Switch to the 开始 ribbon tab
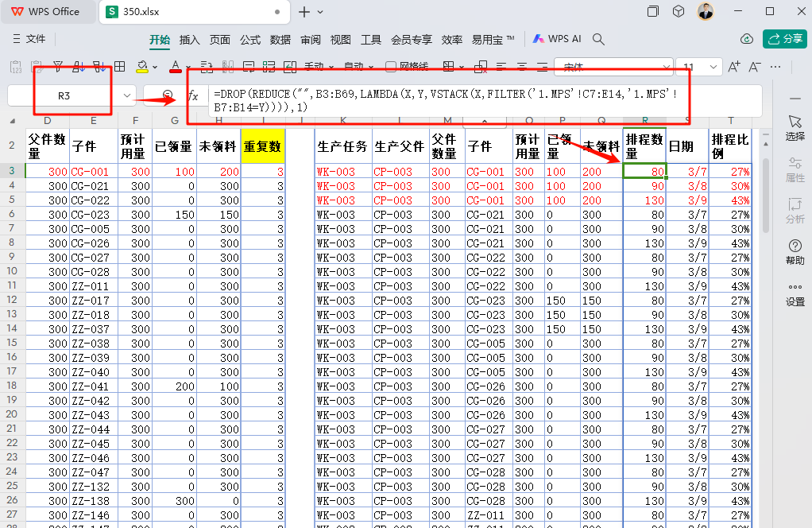Image resolution: width=812 pixels, height=528 pixels. tap(160, 40)
